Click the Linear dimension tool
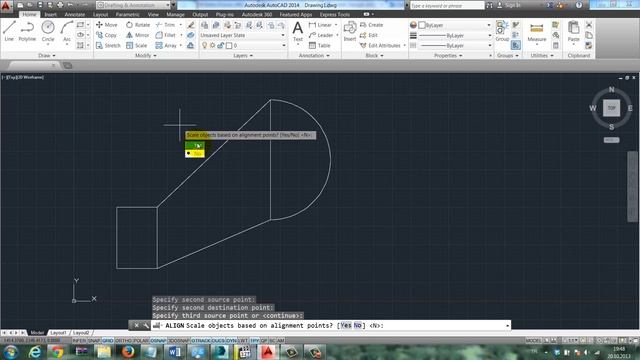 [320, 25]
